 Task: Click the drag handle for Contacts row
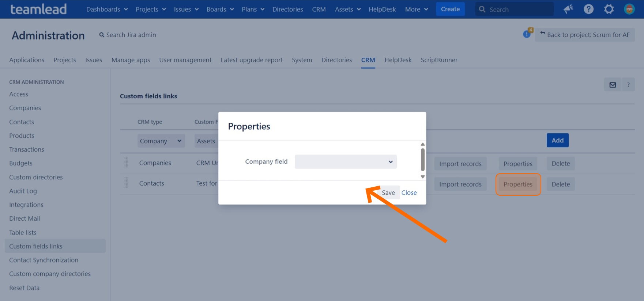click(127, 183)
